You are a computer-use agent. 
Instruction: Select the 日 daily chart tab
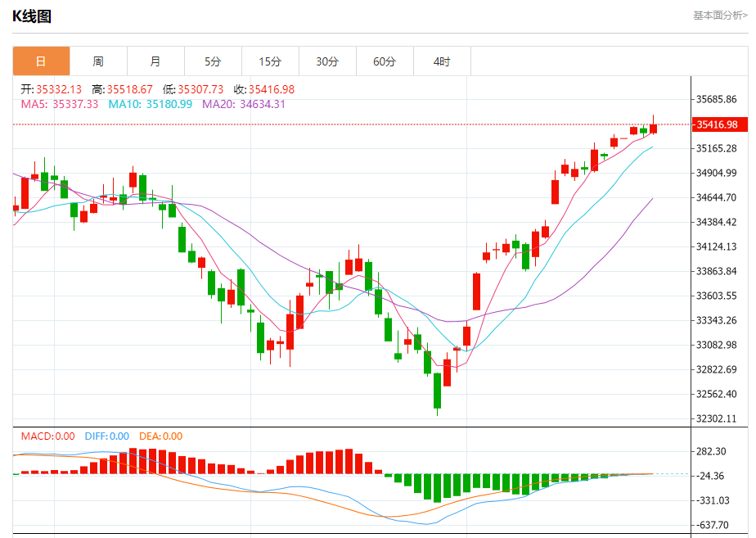pyautogui.click(x=41, y=61)
